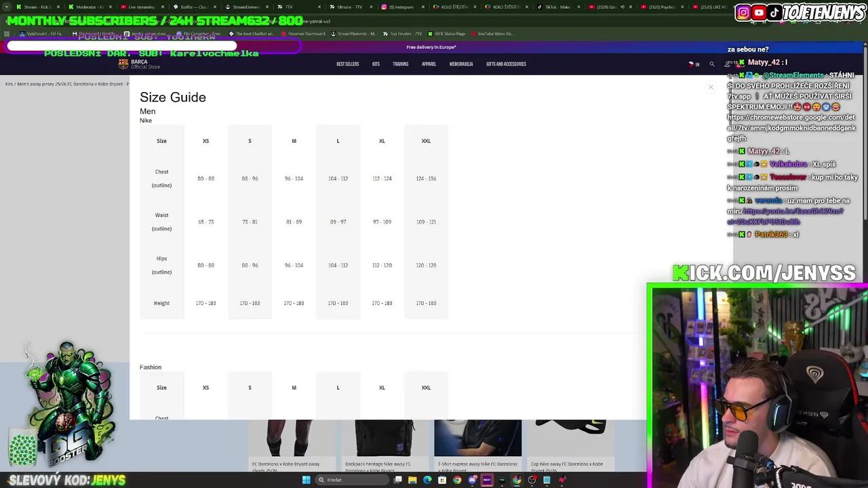
Task: Open the Streamer Dashboard bookmark
Action: pyautogui.click(x=303, y=34)
